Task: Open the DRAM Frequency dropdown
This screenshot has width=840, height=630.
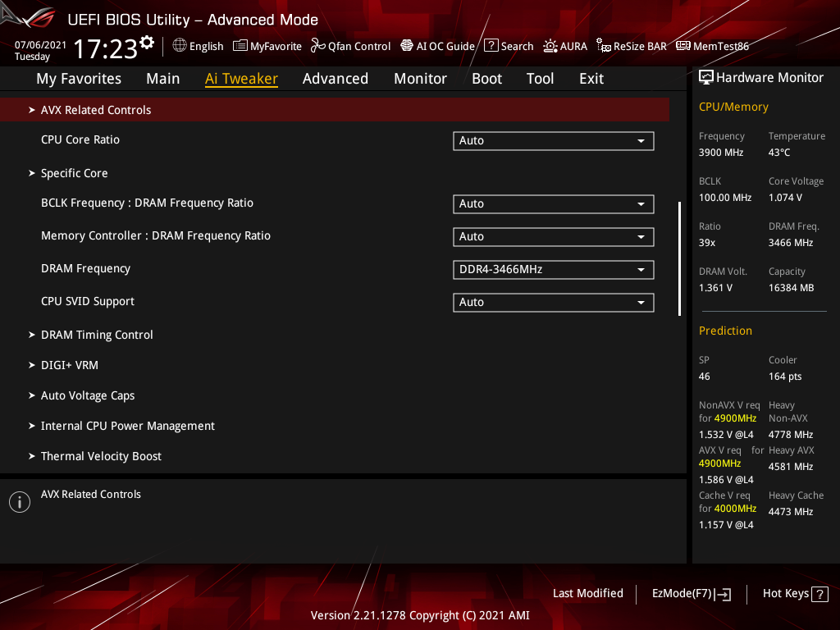Action: (554, 269)
